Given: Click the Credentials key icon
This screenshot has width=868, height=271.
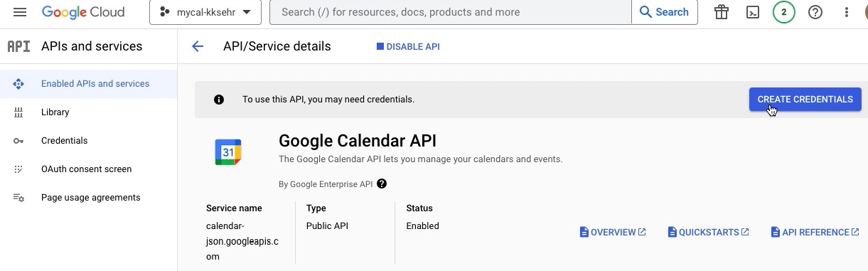Looking at the screenshot, I should click(x=18, y=141).
